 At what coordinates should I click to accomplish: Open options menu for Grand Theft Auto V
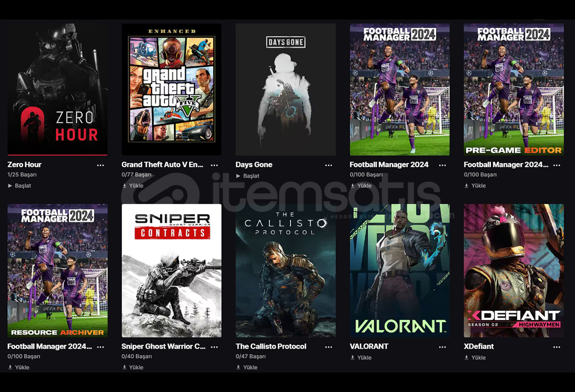coord(214,165)
